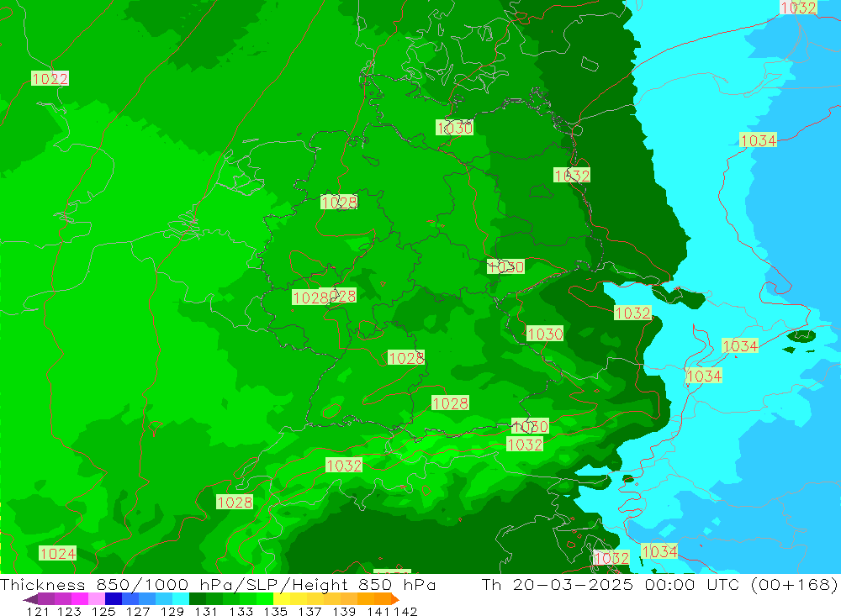Click legend value 133
Image resolution: width=841 pixels, height=616 pixels.
(x=241, y=611)
